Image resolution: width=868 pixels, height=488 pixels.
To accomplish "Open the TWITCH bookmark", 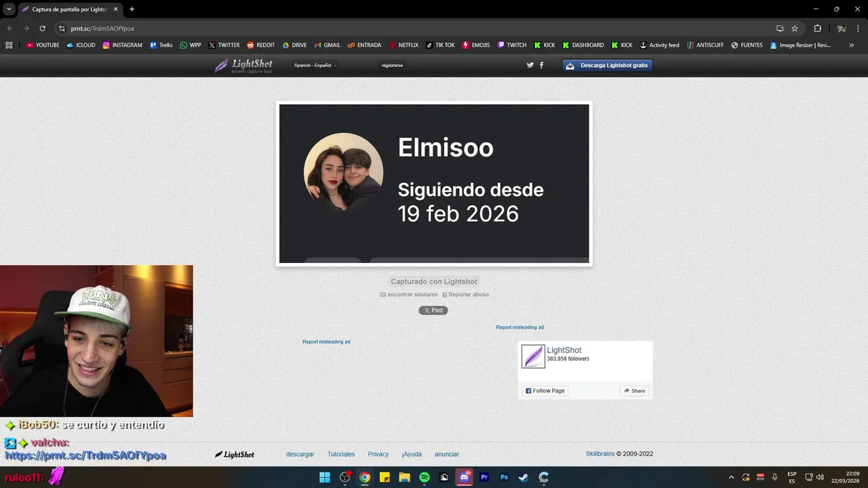I will pos(511,45).
